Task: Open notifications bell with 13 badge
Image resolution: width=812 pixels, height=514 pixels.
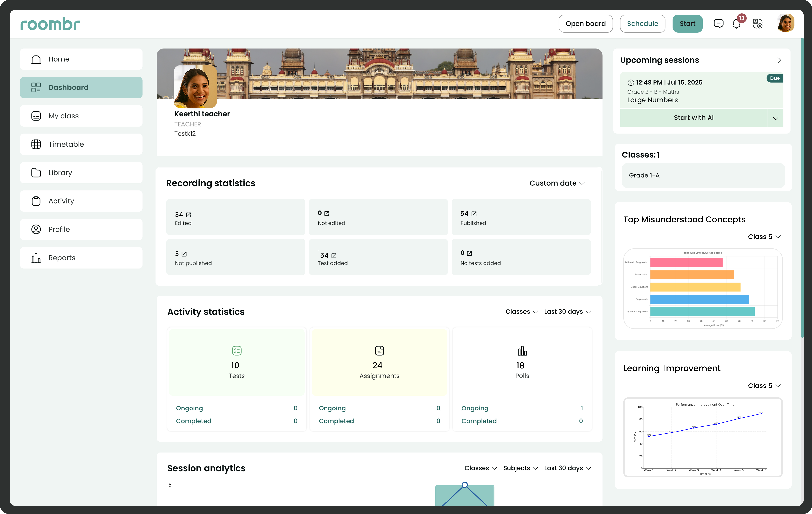Action: click(x=736, y=24)
